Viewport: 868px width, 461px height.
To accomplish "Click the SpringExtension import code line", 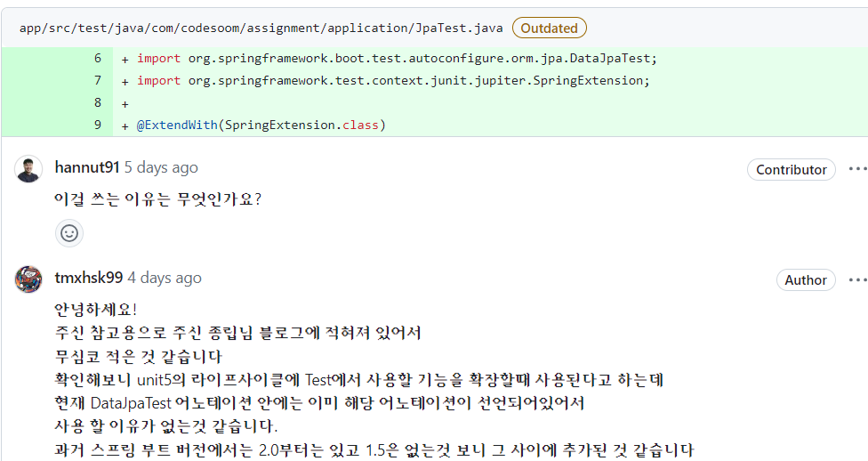I will tap(393, 80).
